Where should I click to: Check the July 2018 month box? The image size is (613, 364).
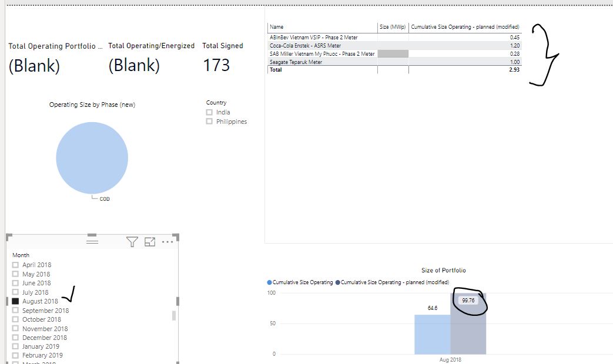pos(15,292)
